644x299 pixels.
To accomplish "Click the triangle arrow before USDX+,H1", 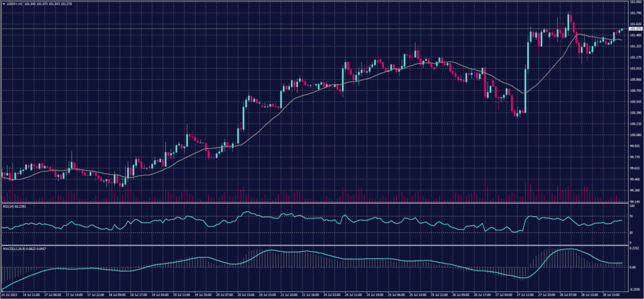I will [x=3, y=4].
